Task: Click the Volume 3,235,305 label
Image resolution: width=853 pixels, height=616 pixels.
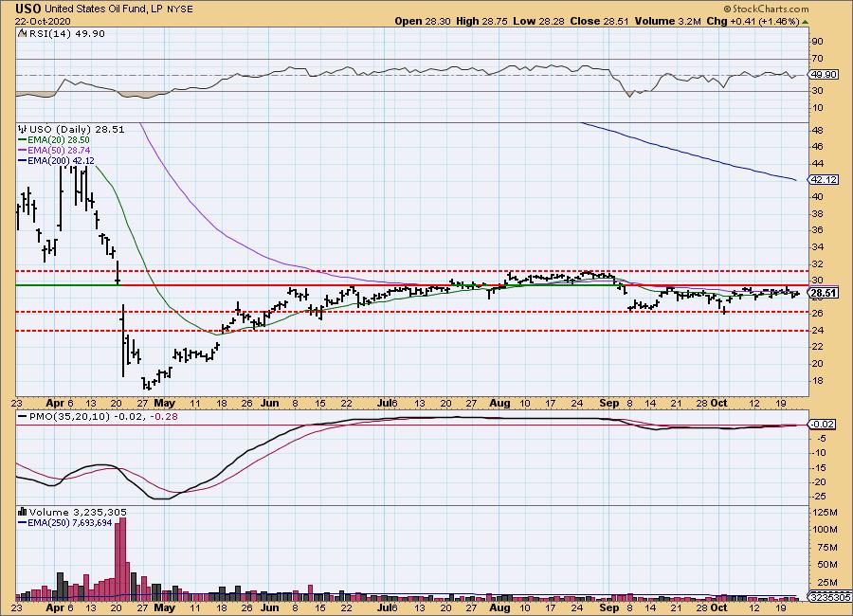Action: [78, 512]
